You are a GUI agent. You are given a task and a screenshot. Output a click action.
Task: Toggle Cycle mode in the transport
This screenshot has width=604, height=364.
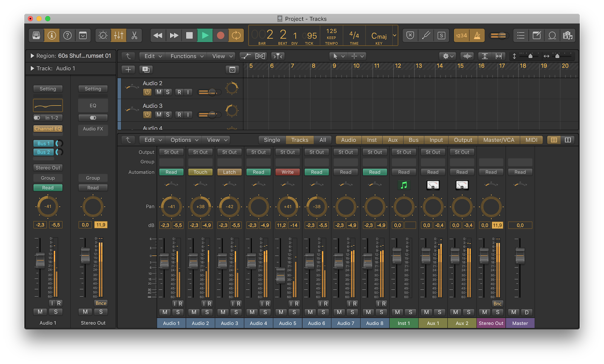tap(236, 35)
